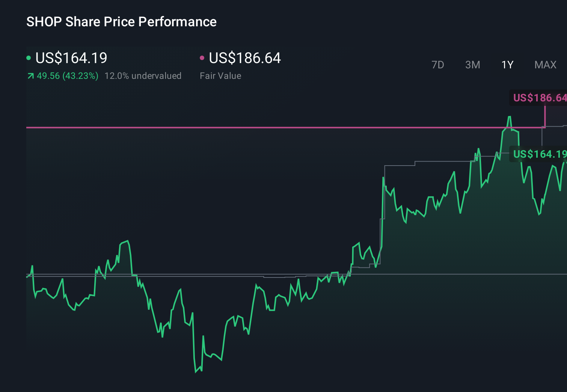This screenshot has height=392, width=567.
Task: Select the green share price legend dot
Action: point(29,58)
